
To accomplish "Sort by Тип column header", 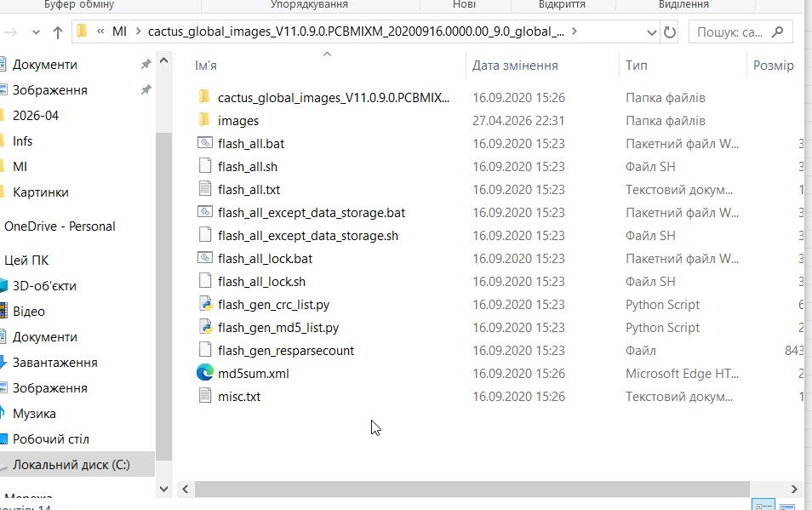I will pos(636,66).
